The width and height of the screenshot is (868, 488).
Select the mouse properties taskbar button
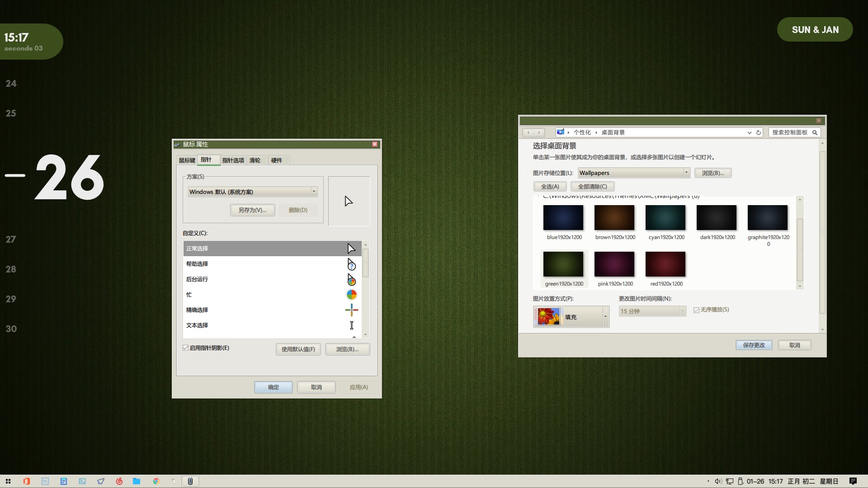190,481
